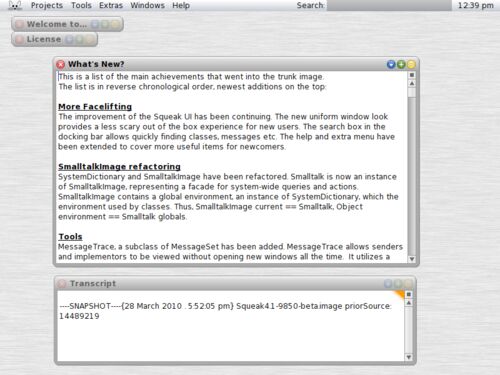Screen dimensions: 500x375
Task: Click the SNAPSHOT line in Transcript
Action: 225,306
